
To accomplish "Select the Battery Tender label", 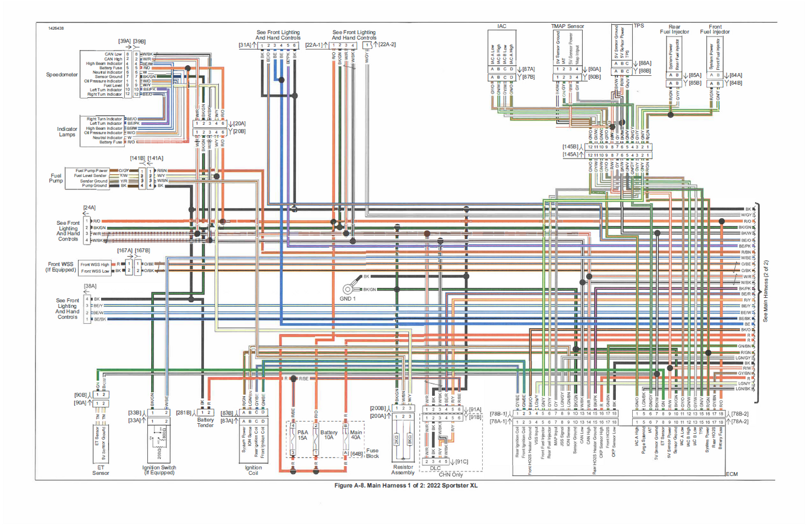I will click(205, 423).
